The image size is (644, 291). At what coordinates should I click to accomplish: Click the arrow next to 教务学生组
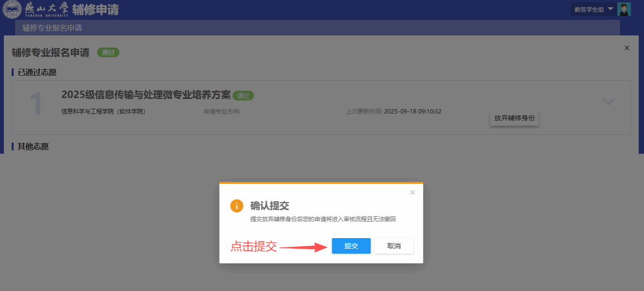pos(610,9)
